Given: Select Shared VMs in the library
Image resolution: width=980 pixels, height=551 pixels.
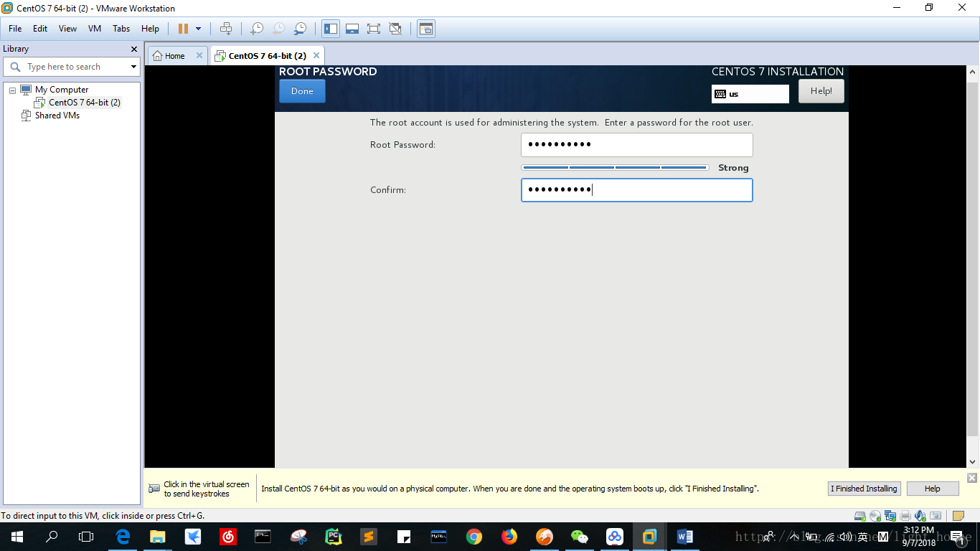Looking at the screenshot, I should click(57, 116).
